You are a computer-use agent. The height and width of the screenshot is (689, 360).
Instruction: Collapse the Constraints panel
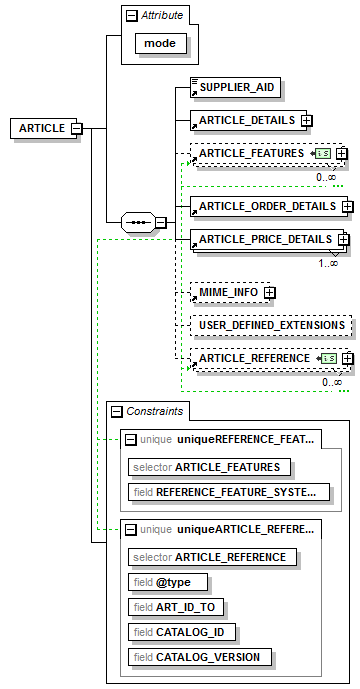tap(116, 412)
